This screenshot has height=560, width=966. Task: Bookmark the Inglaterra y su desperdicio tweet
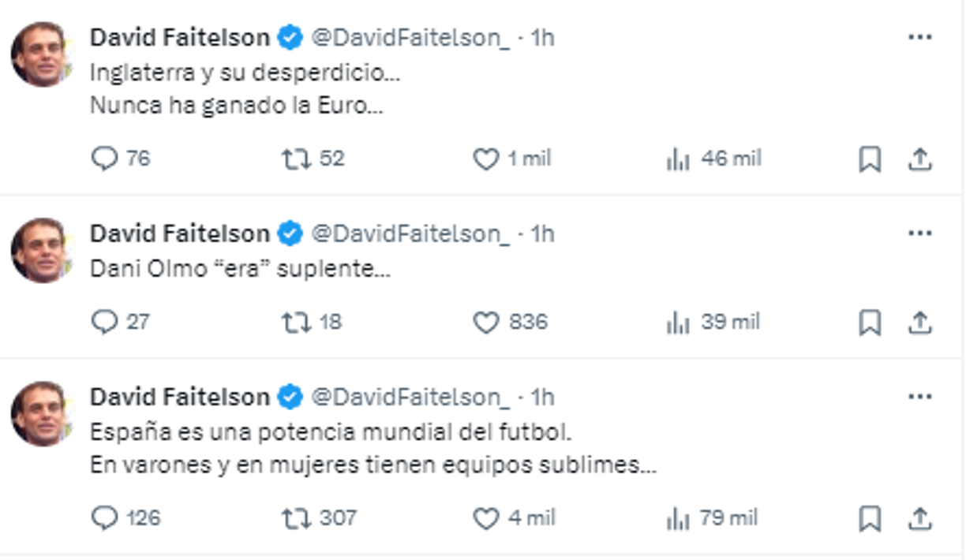tap(871, 159)
